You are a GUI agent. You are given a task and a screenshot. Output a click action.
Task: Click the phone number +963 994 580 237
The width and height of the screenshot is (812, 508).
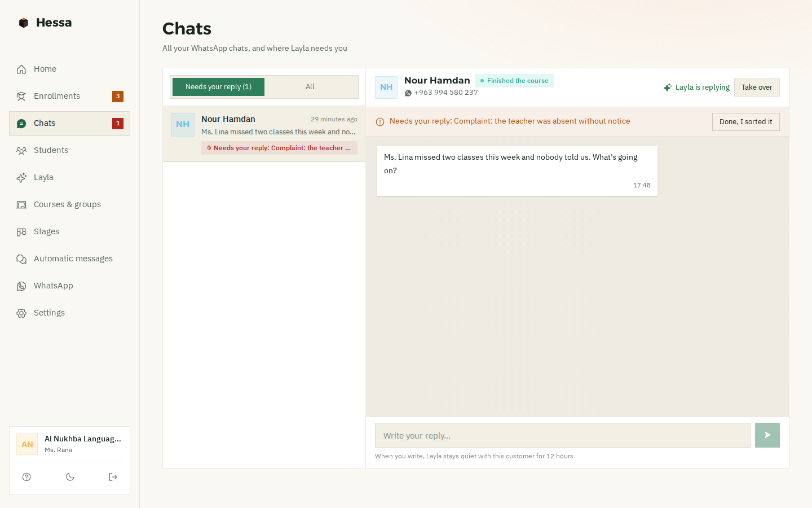pyautogui.click(x=446, y=93)
